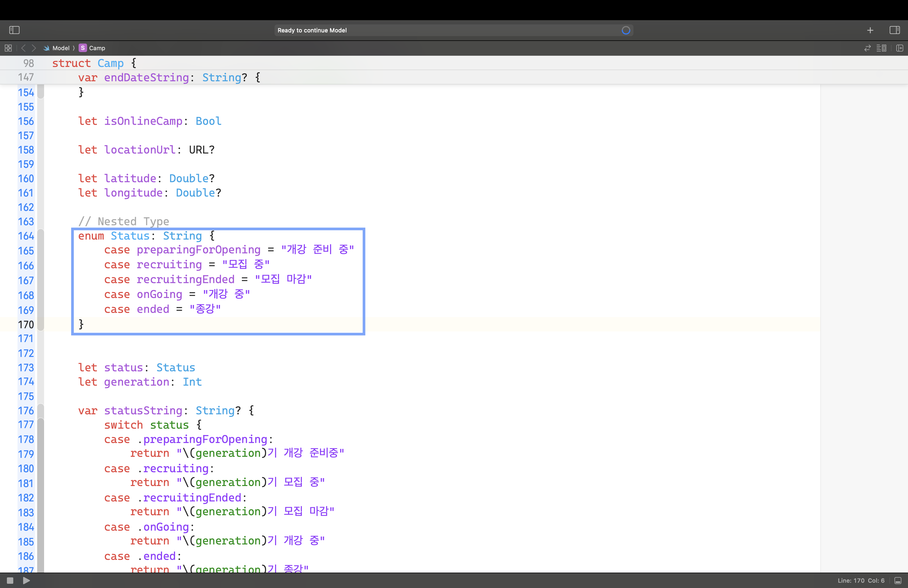908x588 pixels.
Task: Click the activity progress spinner
Action: [x=626, y=30]
